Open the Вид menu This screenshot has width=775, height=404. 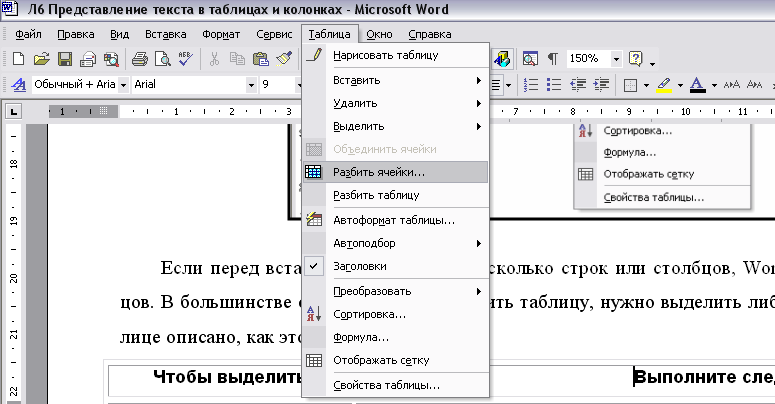(119, 34)
